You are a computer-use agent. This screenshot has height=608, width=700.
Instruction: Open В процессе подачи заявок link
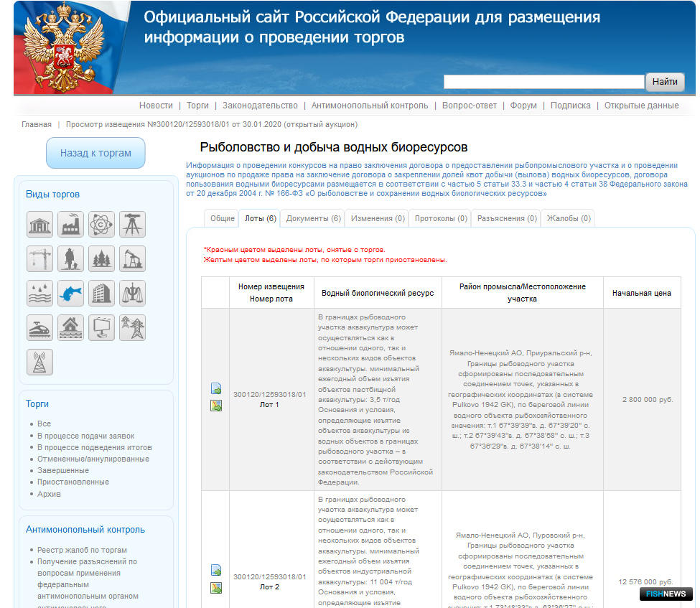pos(85,436)
